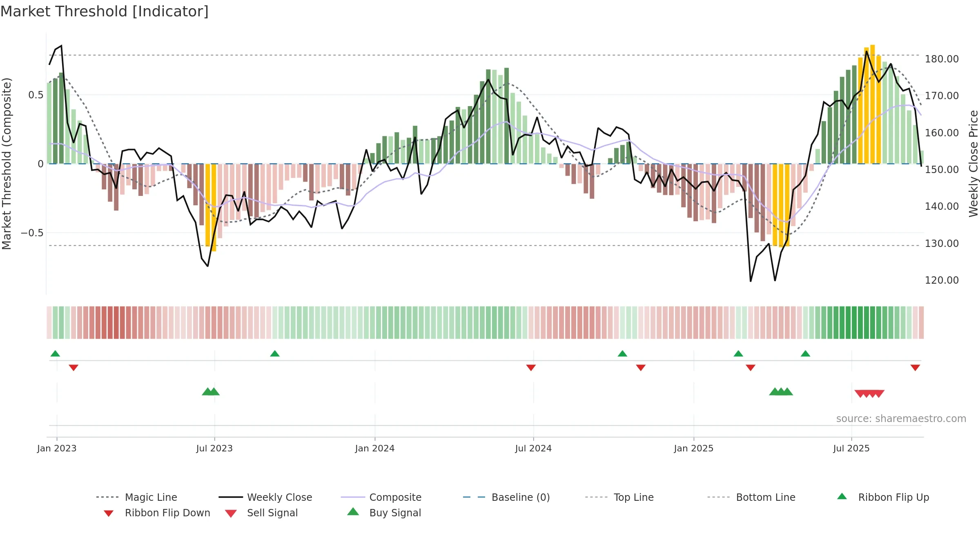980x551 pixels.
Task: Click the green flip-up triangle around February 2025
Action: (x=738, y=353)
